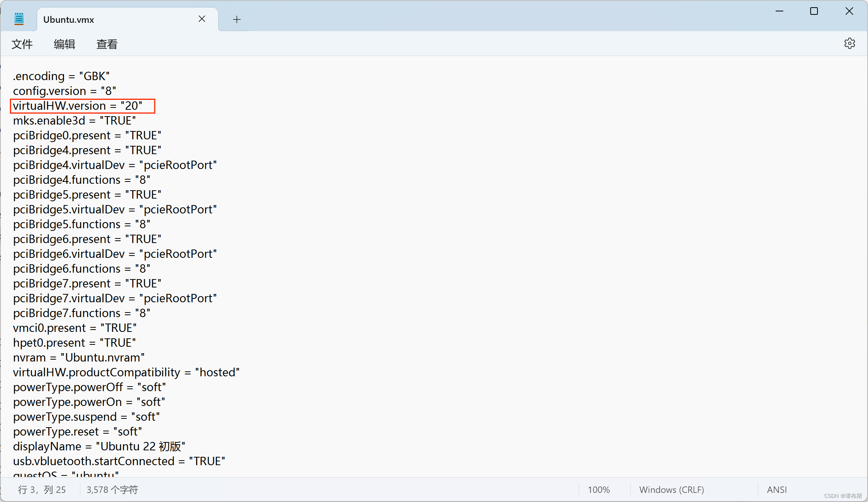
Task: Click the 3,578 character count status
Action: pyautogui.click(x=112, y=490)
